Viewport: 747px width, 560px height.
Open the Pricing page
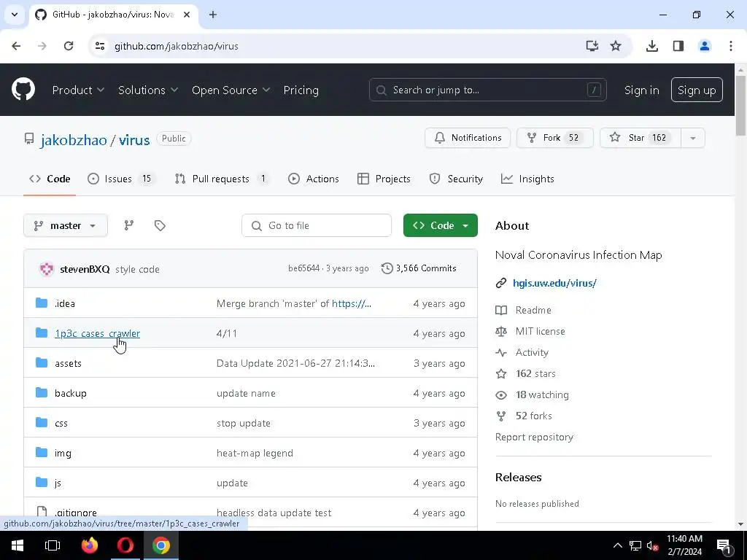(x=301, y=90)
